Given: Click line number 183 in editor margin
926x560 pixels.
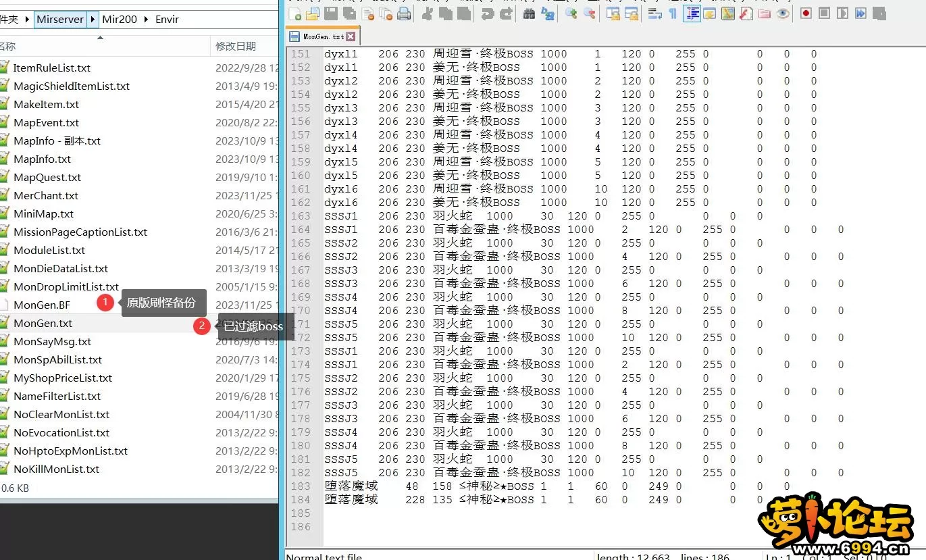Looking at the screenshot, I should coord(301,486).
